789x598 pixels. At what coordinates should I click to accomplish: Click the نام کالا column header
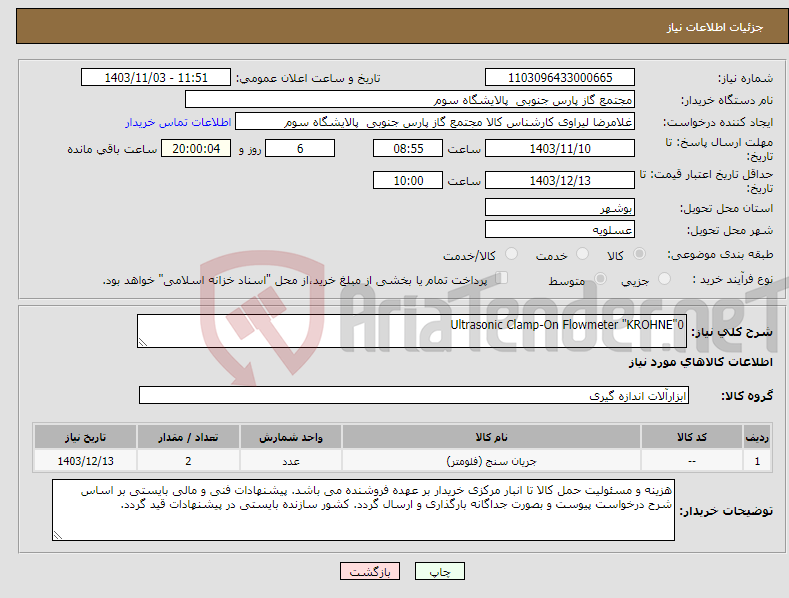pyautogui.click(x=491, y=437)
